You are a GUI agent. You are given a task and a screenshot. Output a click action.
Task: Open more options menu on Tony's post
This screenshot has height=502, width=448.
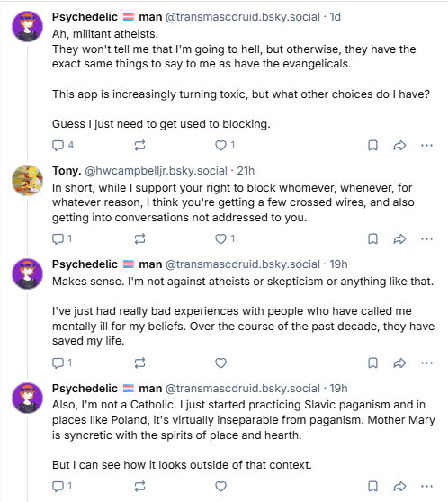coord(426,238)
